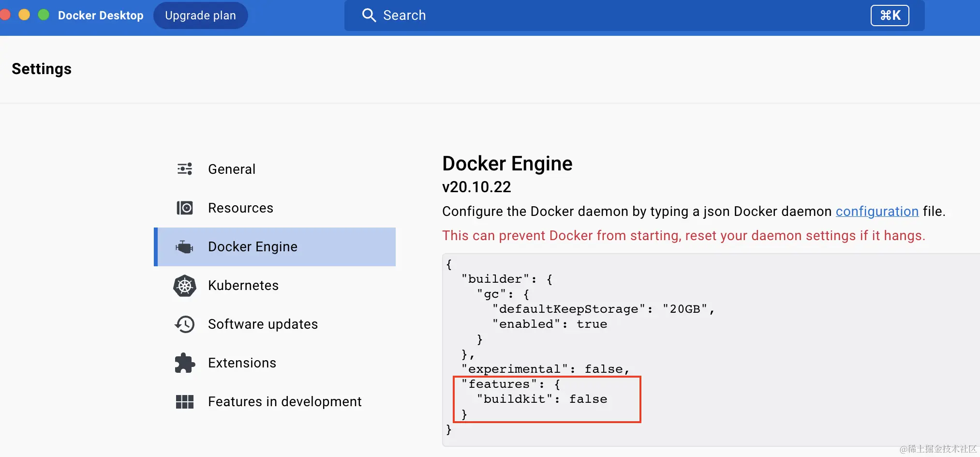Open the daemon configuration link
Screen dimensions: 980x457
pos(876,212)
